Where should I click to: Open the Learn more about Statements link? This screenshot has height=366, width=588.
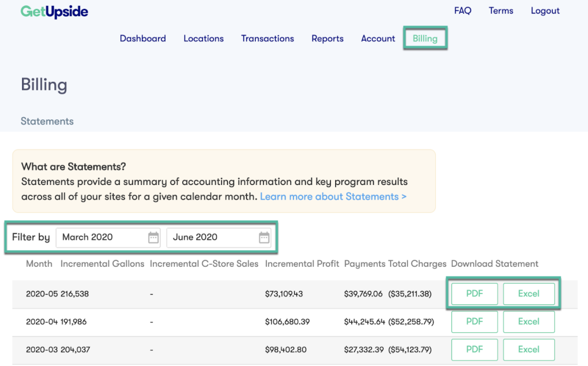point(333,196)
